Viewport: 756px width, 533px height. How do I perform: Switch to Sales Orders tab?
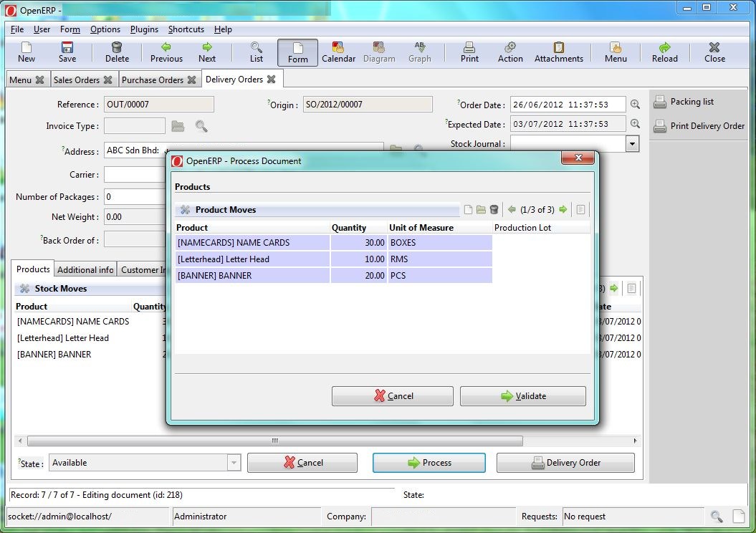tap(76, 80)
